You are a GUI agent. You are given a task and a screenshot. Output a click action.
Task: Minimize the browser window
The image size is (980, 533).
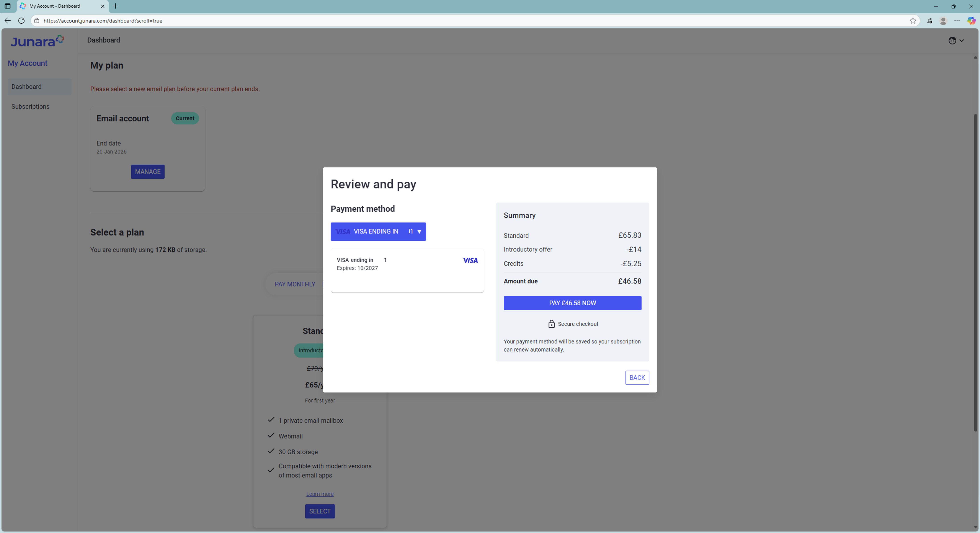(x=936, y=6)
